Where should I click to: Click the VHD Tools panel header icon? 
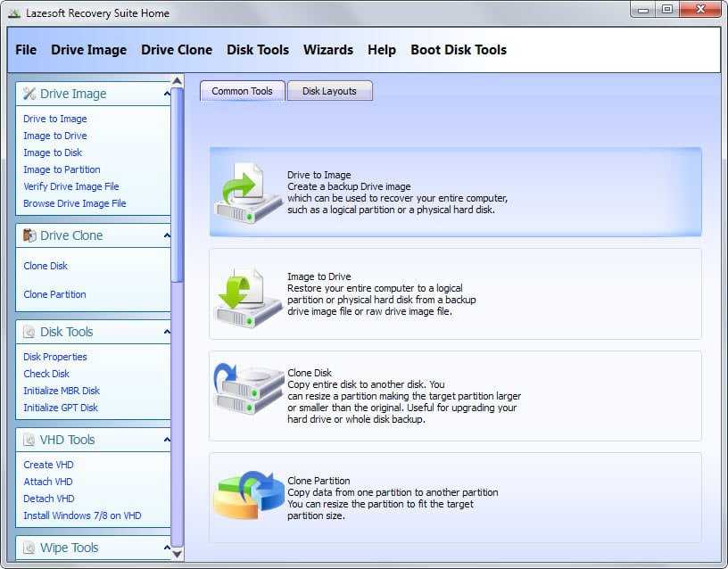click(29, 440)
